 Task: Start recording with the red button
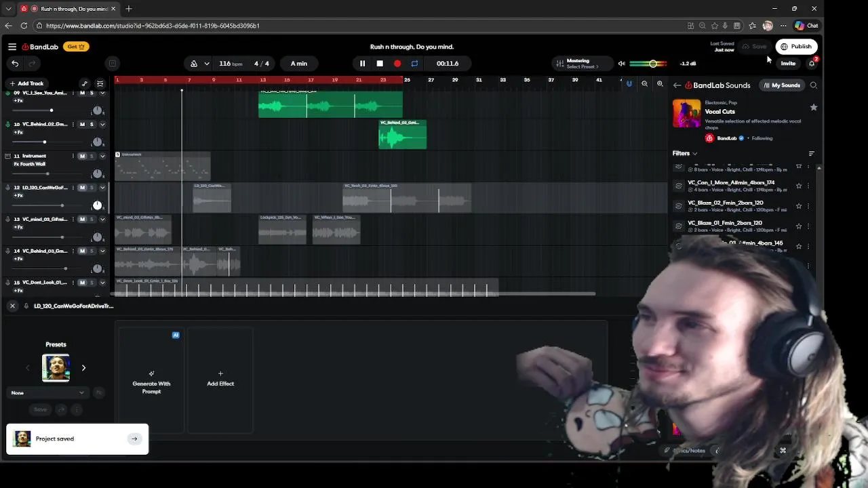[397, 64]
